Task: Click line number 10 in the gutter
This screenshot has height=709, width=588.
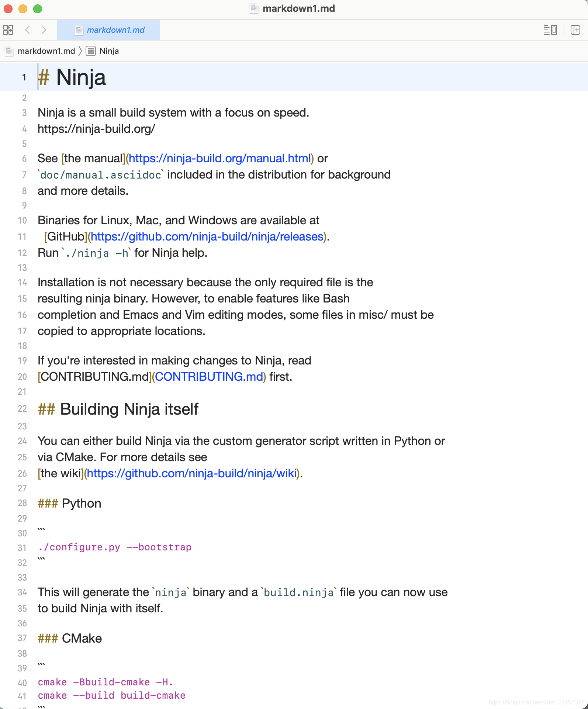Action: (x=23, y=220)
